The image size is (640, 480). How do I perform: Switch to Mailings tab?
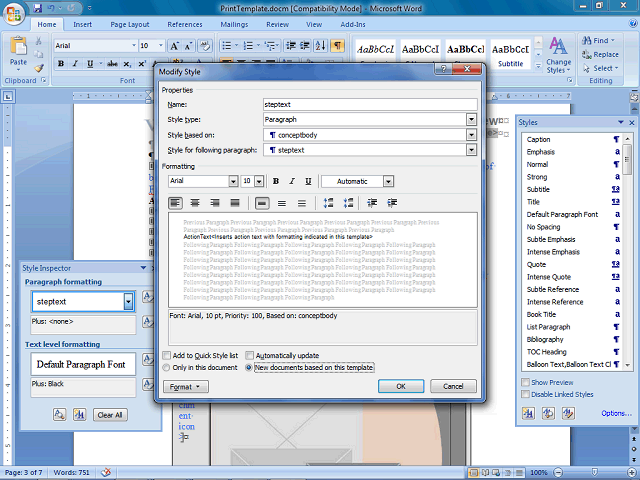click(234, 24)
